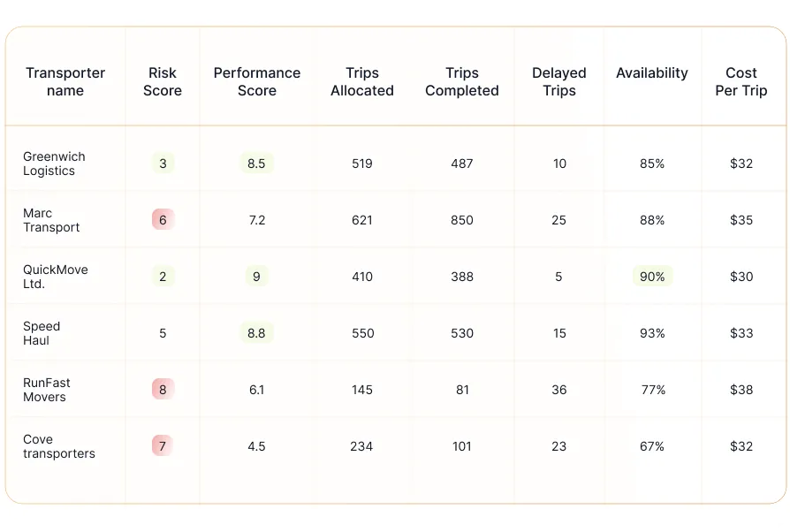The image size is (790, 532).
Task: Select the 850 trips completed cell
Action: 462,220
